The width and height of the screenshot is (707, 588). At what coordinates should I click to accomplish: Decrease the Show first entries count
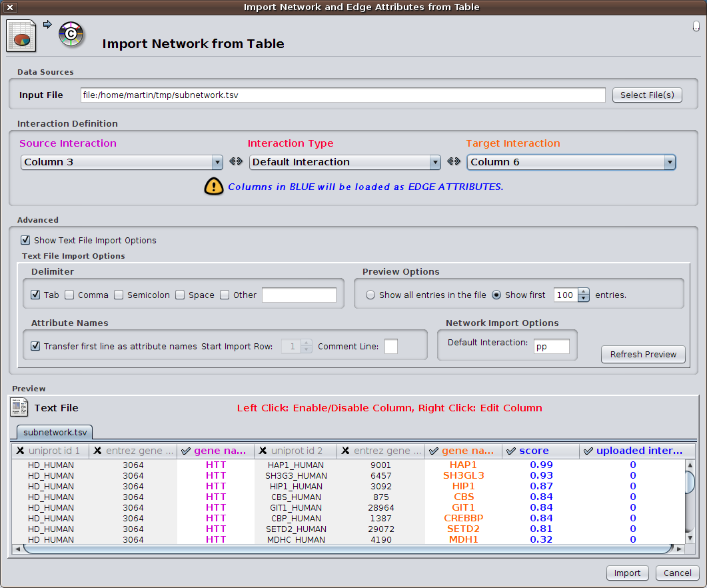pyautogui.click(x=584, y=298)
